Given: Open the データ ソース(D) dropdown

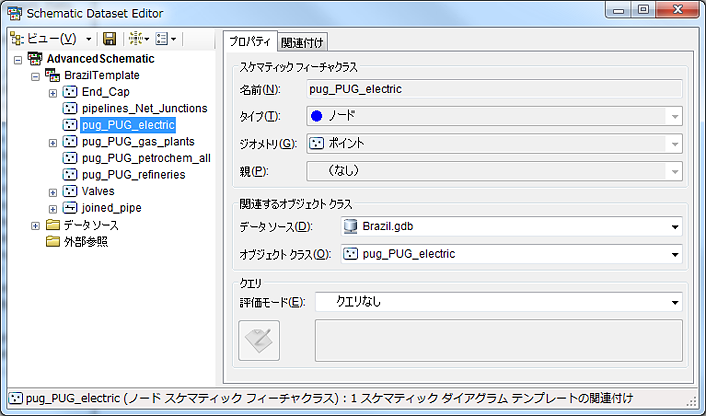Looking at the screenshot, I should (x=511, y=226).
